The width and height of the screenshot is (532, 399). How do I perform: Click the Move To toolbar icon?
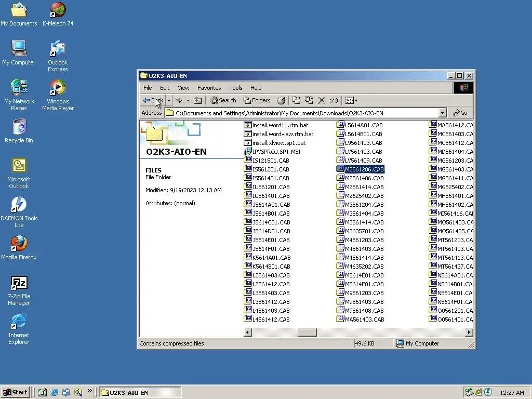pos(297,100)
